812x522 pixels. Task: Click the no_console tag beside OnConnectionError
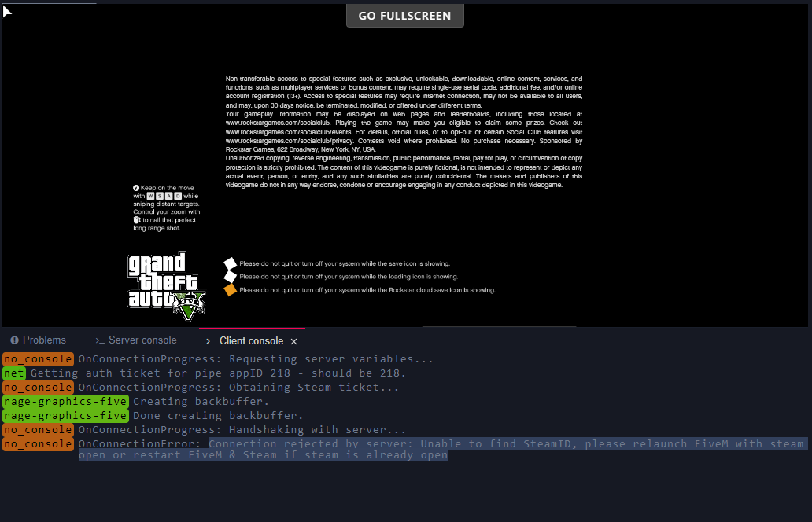(38, 444)
